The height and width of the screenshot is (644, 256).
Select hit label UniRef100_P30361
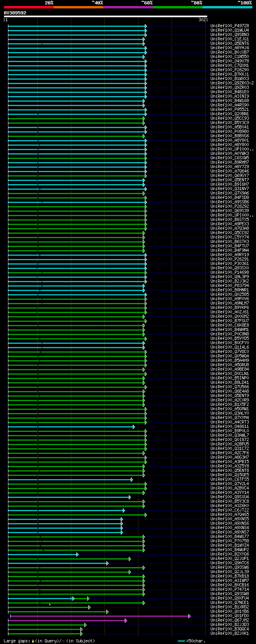tap(230, 263)
